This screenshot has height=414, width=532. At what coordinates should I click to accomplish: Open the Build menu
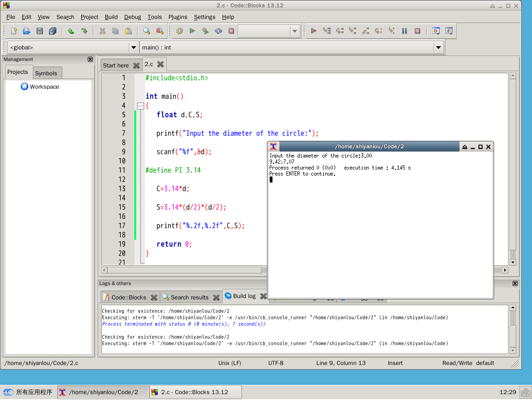click(111, 17)
